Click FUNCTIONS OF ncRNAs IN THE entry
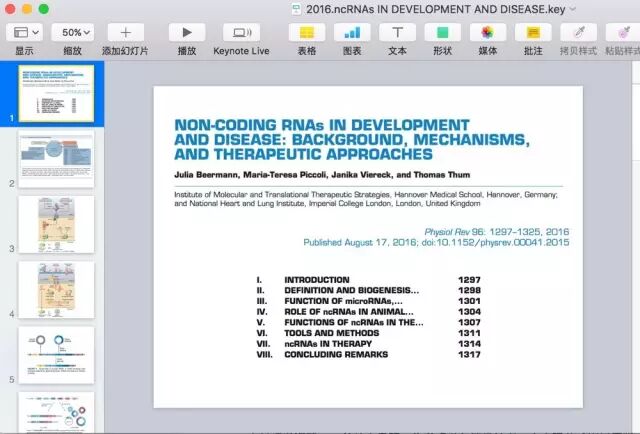This screenshot has height=434, width=640. pyautogui.click(x=354, y=322)
